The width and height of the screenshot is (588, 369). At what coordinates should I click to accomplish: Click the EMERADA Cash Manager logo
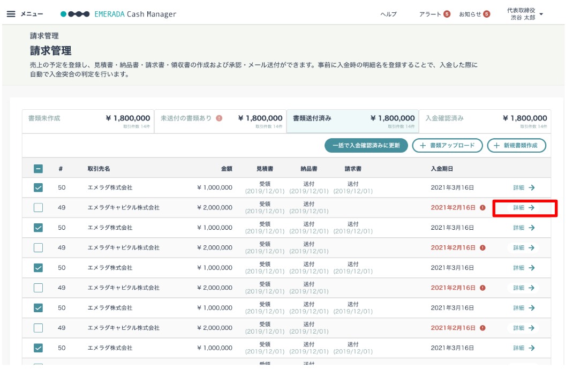(118, 14)
